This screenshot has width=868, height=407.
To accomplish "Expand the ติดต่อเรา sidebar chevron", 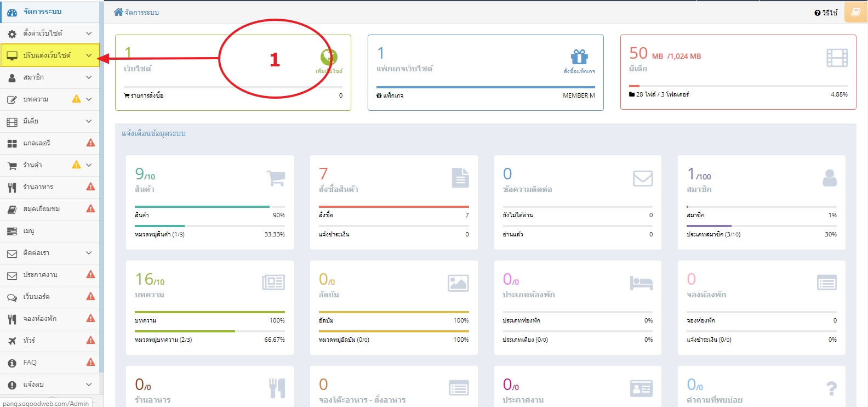I will [89, 253].
